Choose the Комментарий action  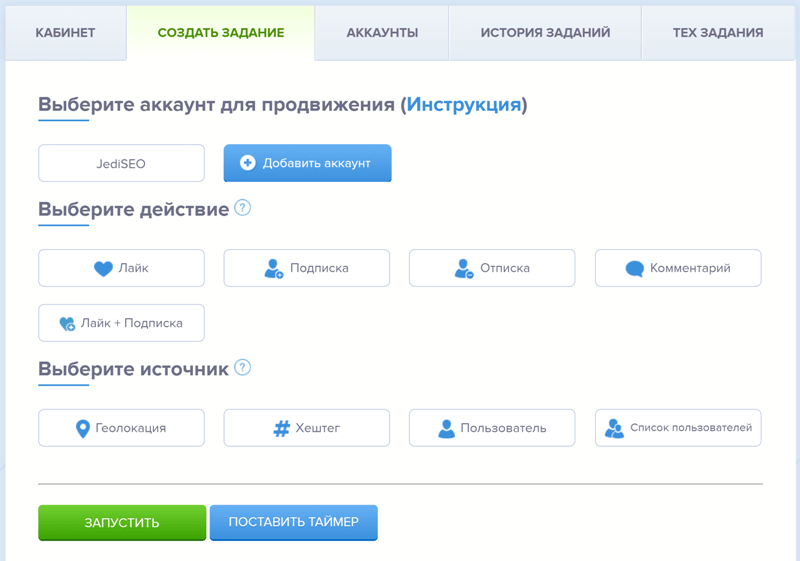point(678,268)
